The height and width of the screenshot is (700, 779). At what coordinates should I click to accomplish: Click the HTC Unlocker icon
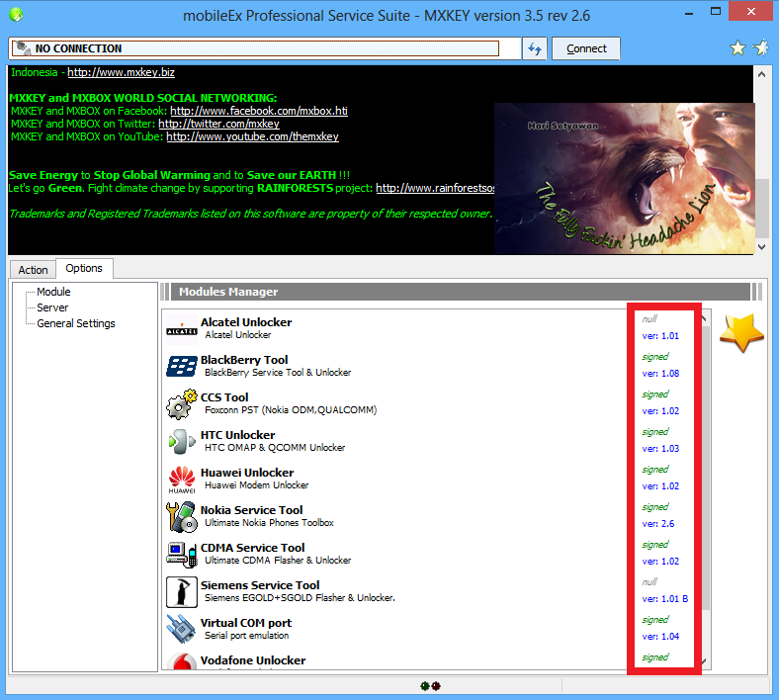(x=181, y=442)
